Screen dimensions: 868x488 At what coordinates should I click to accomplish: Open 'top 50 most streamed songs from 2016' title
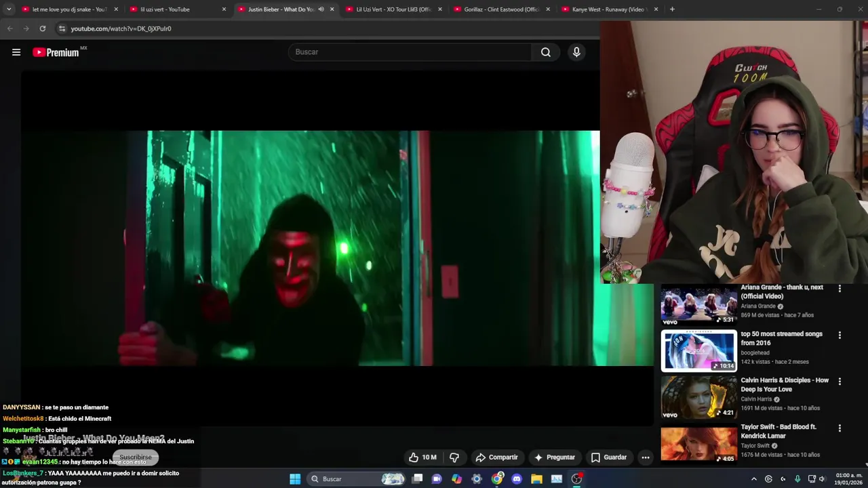pos(781,338)
